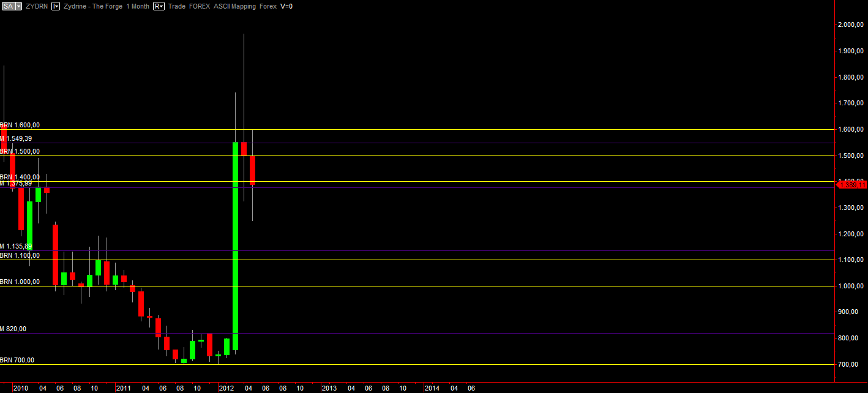Click the tallest green candle in early 2012
This screenshot has height=393, width=868.
pyautogui.click(x=235, y=246)
